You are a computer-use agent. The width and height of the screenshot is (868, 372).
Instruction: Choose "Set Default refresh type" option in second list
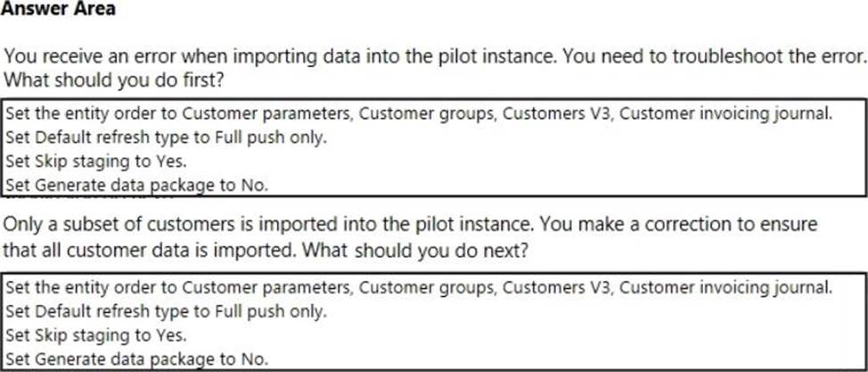tap(167, 312)
